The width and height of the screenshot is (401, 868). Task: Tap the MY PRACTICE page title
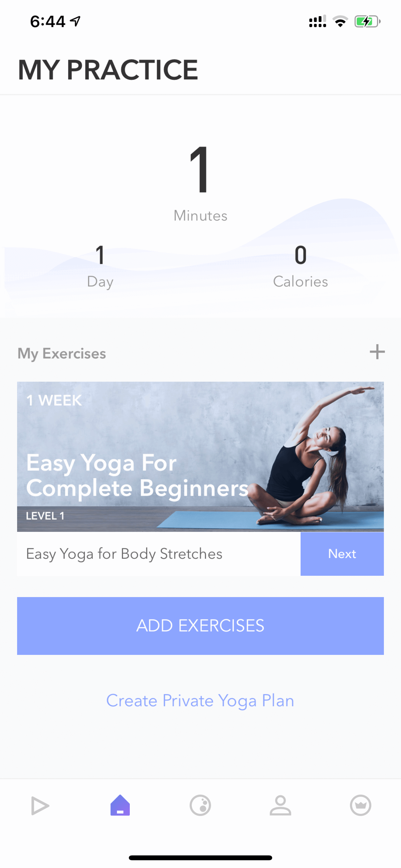(x=108, y=70)
